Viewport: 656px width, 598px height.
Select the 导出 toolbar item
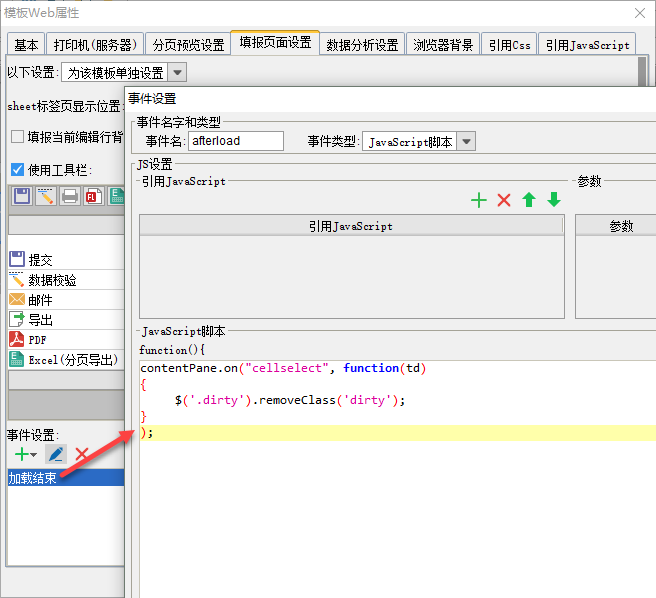(x=66, y=320)
